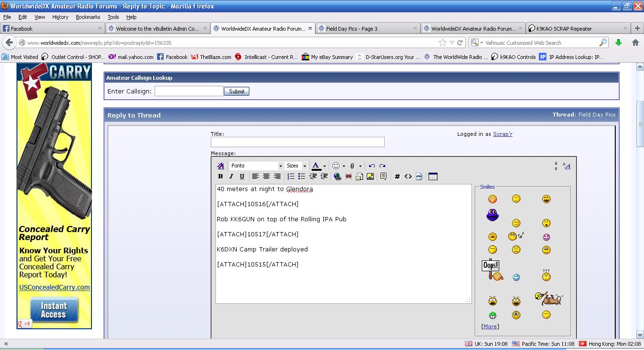
Task: Click the callsign lookup Submit button
Action: tap(236, 92)
